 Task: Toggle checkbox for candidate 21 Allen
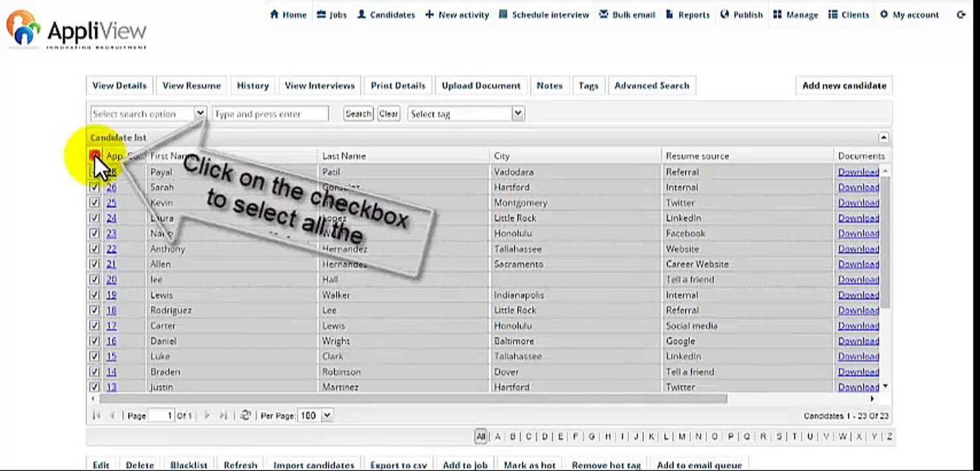click(94, 264)
